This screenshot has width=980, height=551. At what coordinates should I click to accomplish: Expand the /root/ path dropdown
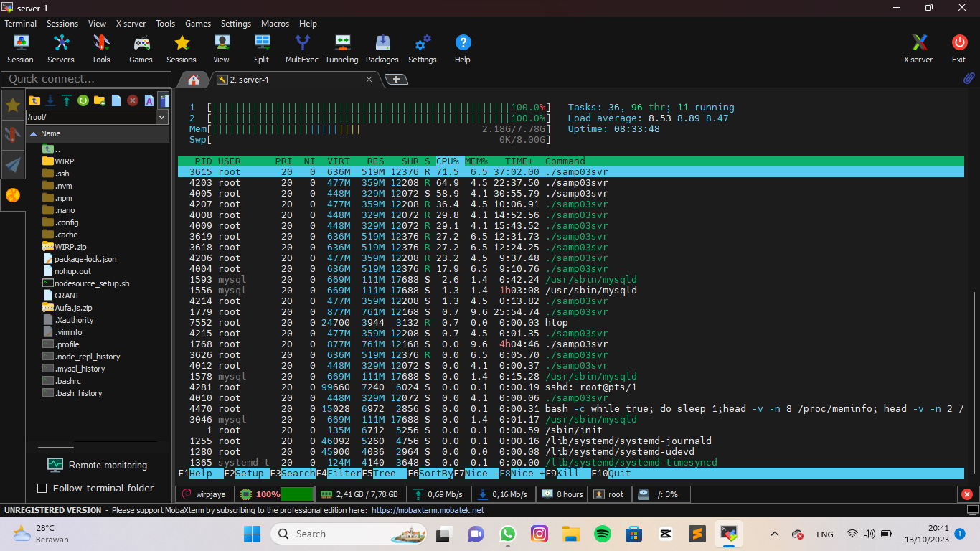pyautogui.click(x=161, y=117)
